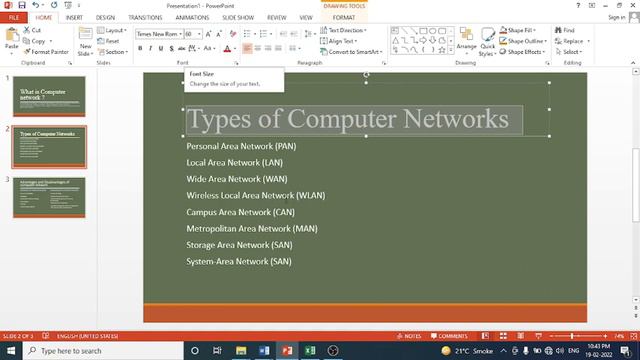Select slide 1 thumbnail
640x360 pixels.
coord(49,96)
